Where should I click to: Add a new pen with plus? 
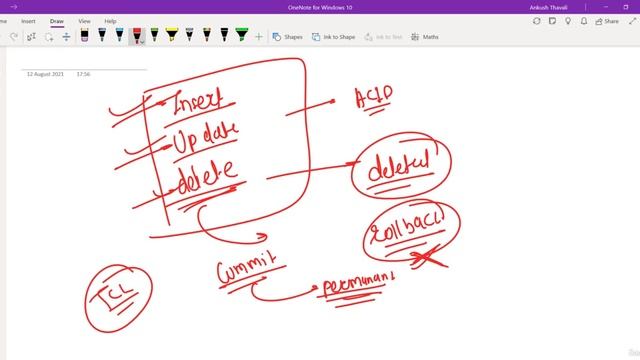[259, 37]
